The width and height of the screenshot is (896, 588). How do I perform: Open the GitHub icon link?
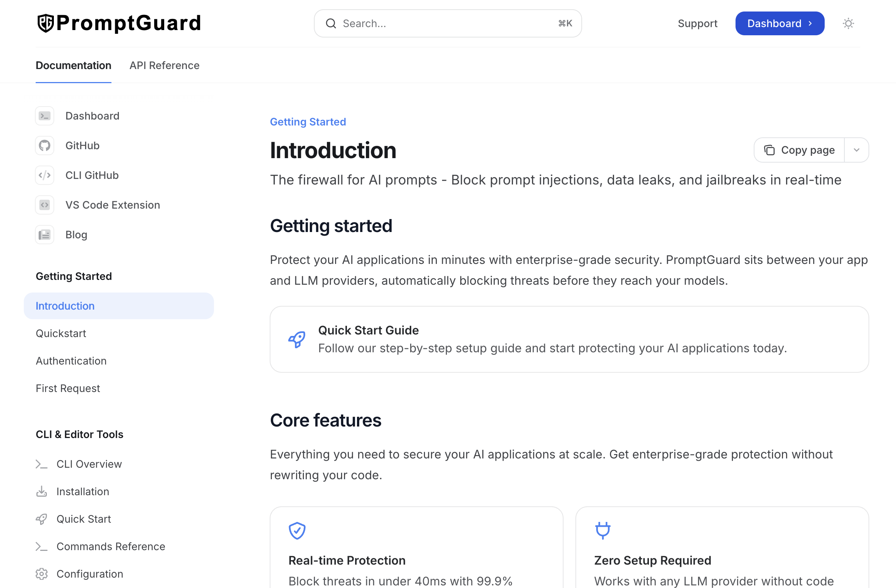coord(45,146)
